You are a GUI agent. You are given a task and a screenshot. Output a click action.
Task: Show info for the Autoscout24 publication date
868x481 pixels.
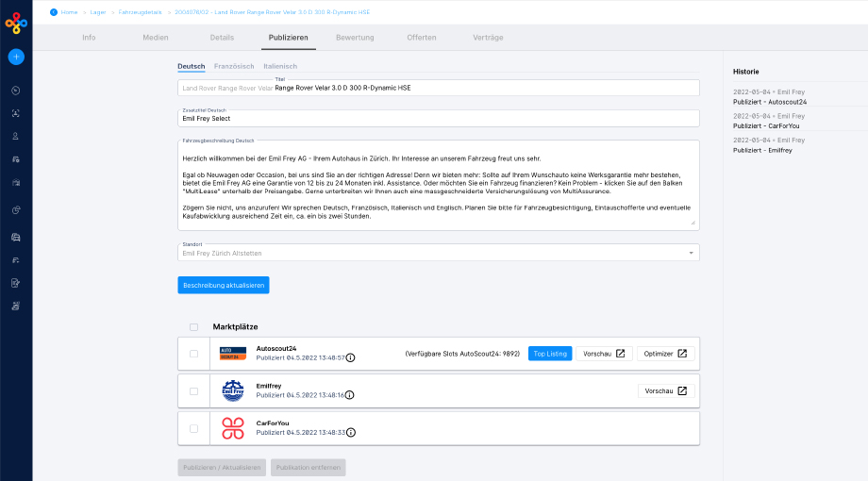[x=350, y=357]
